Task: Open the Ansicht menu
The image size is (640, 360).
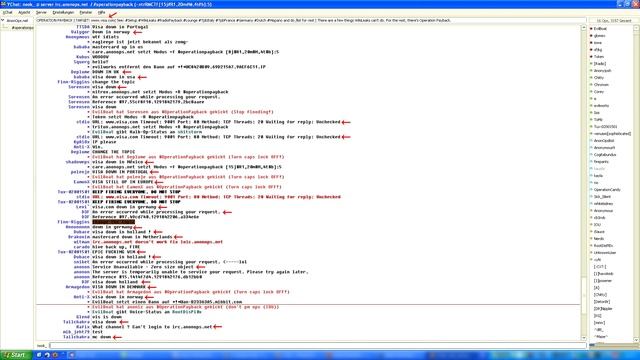Action: pyautogui.click(x=24, y=13)
